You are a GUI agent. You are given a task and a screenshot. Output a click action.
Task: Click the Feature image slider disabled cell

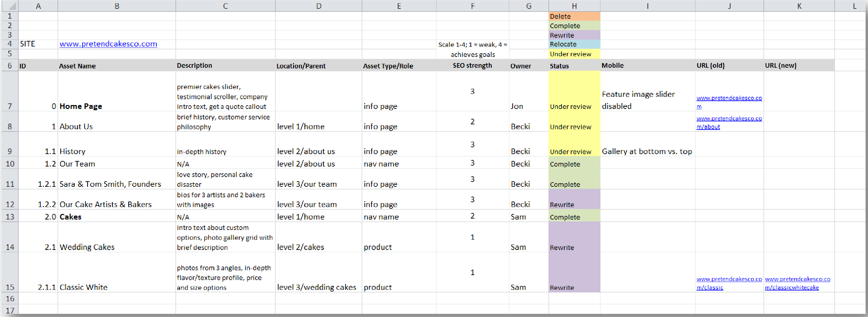pyautogui.click(x=647, y=91)
